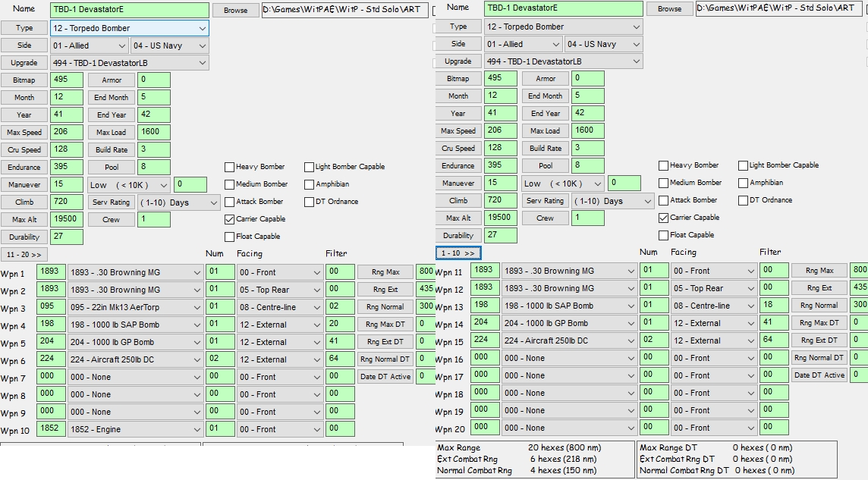Screen dimensions: 868x480
Task: Click Rng Normal button in right panel
Action: (x=819, y=306)
